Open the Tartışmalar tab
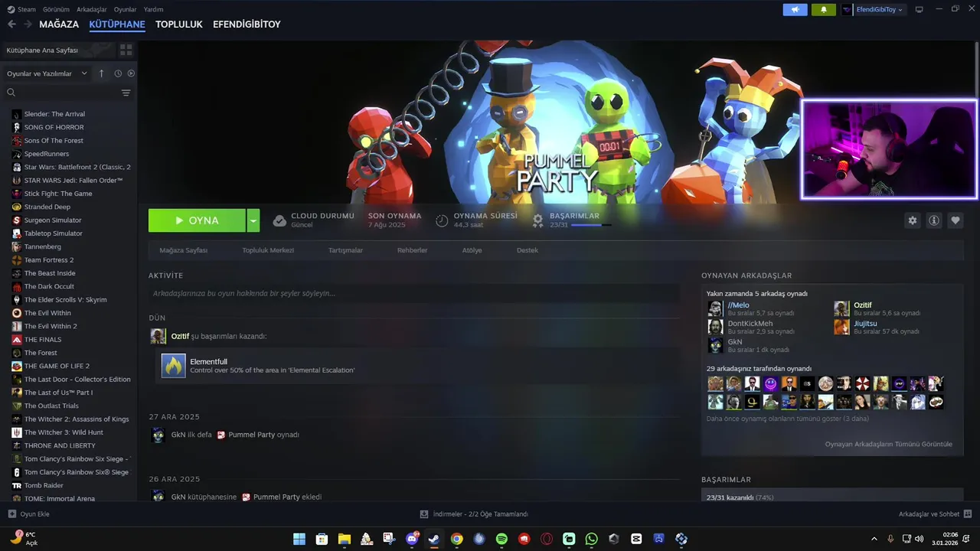This screenshot has width=980, height=551. [345, 250]
